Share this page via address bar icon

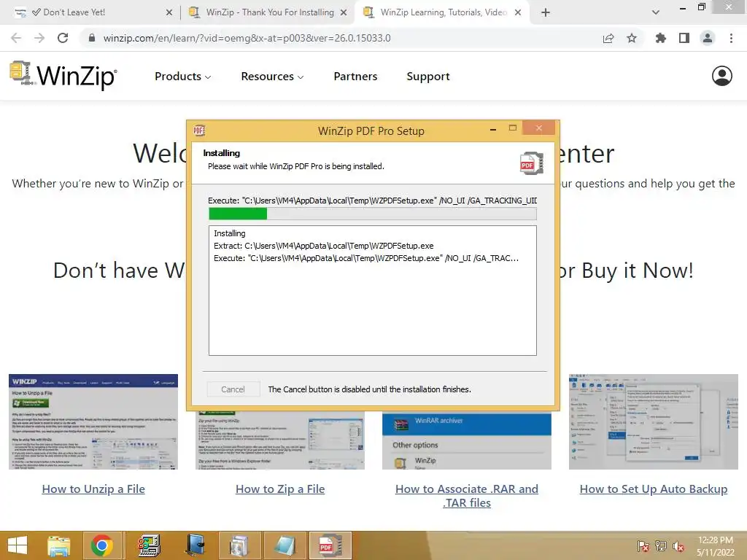[x=608, y=38]
